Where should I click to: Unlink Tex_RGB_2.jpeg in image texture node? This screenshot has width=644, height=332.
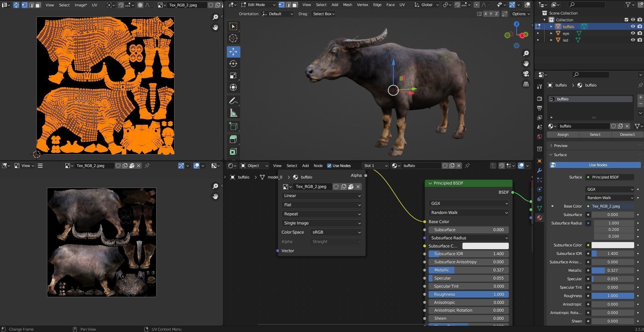click(x=358, y=187)
